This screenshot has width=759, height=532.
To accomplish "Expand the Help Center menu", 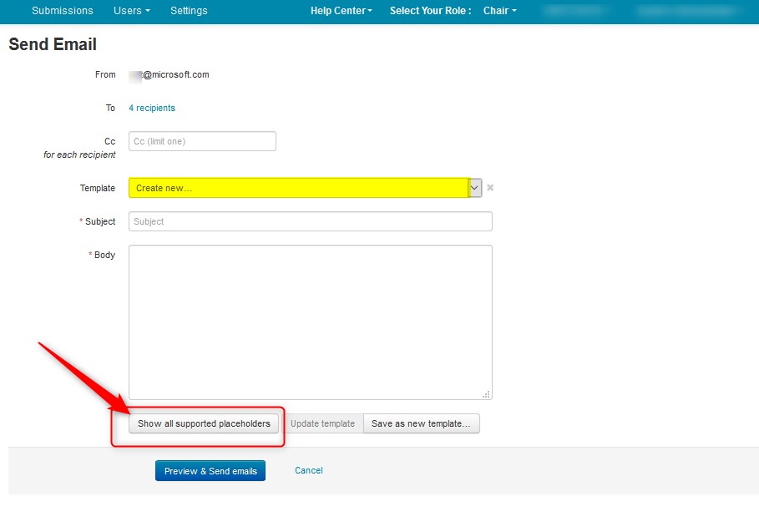I will click(x=341, y=11).
